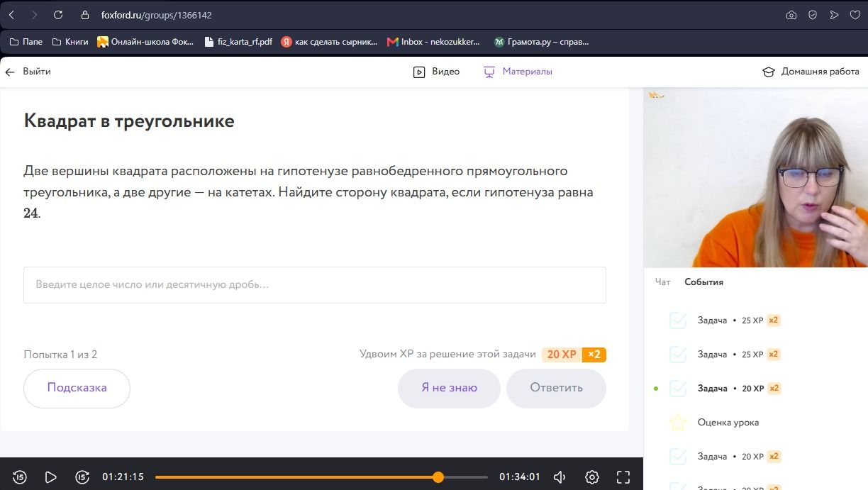Open first Задача 25 XP event checkbox icon
Screen dimensions: 868x490
click(x=678, y=321)
